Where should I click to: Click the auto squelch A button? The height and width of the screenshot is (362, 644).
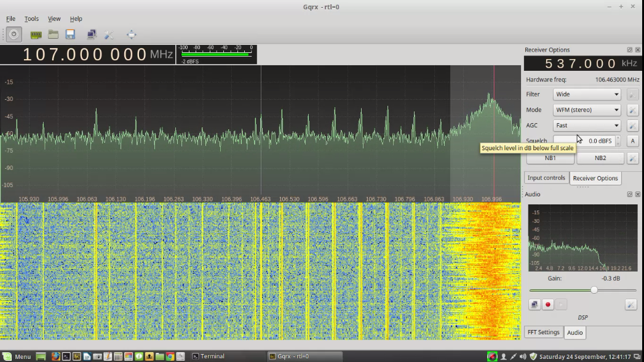(632, 141)
